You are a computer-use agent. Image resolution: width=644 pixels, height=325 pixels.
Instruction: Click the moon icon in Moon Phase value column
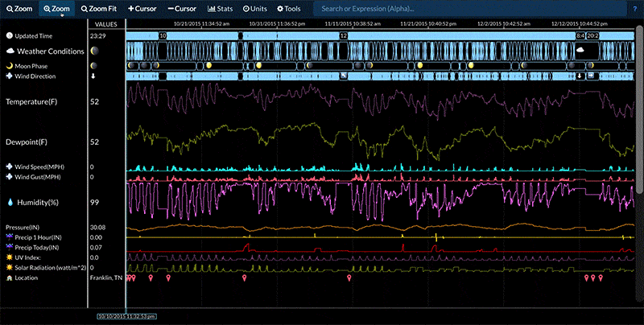pyautogui.click(x=93, y=66)
